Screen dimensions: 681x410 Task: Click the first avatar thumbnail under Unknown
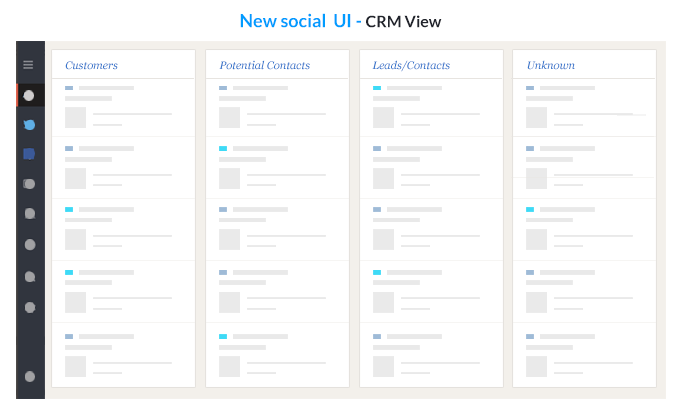click(x=537, y=118)
